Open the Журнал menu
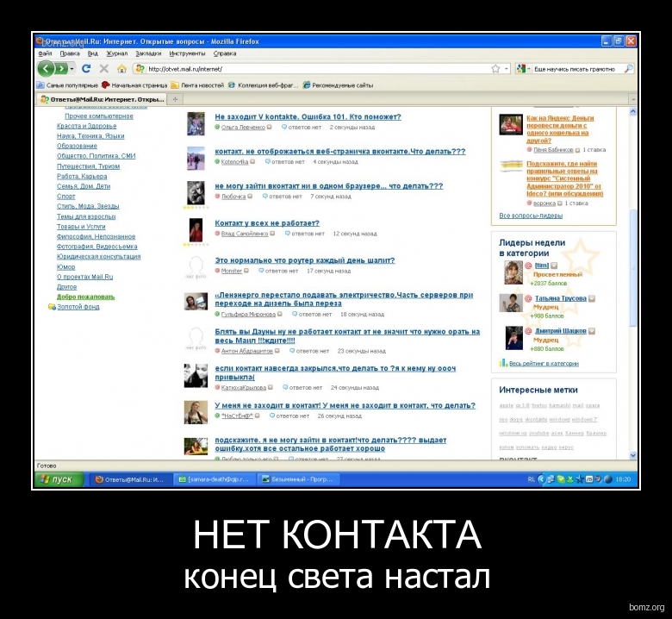This screenshot has width=672, height=619. point(116,53)
